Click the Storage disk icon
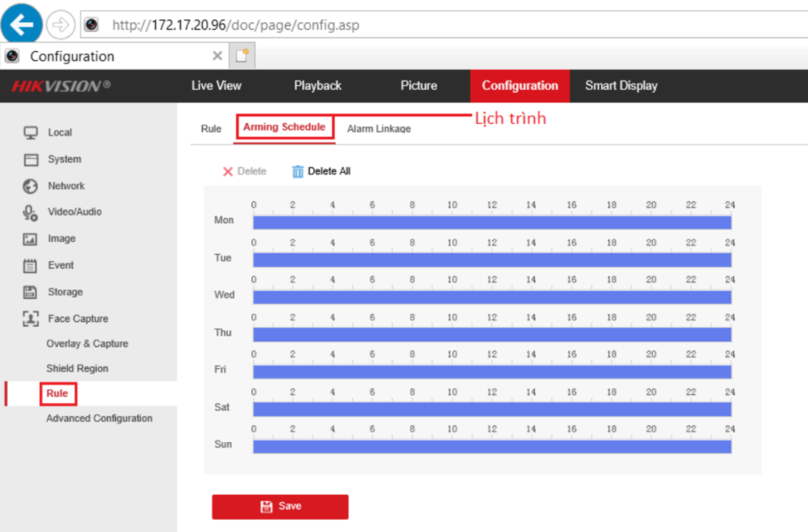 pyautogui.click(x=31, y=293)
